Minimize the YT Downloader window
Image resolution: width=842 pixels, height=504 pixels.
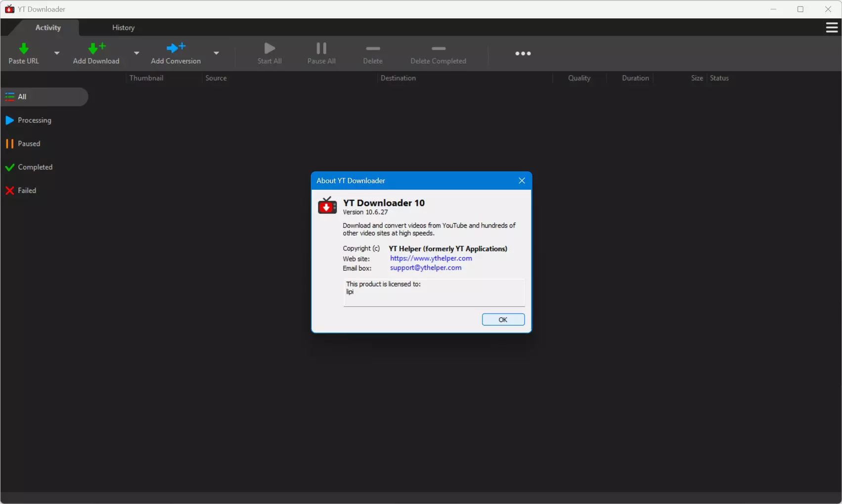(773, 9)
